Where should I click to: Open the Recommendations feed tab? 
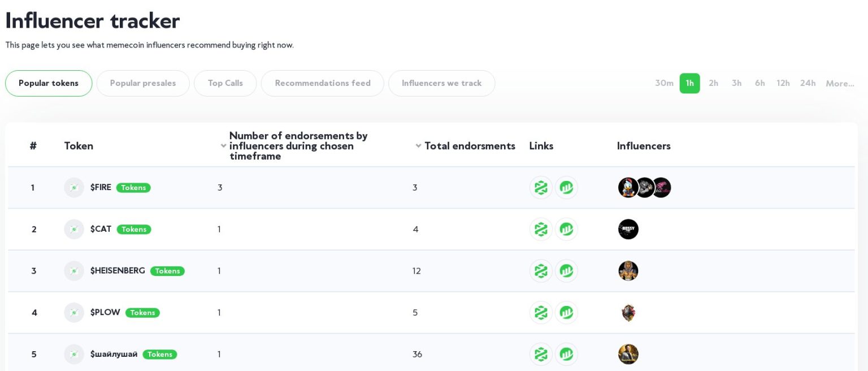[x=323, y=83]
